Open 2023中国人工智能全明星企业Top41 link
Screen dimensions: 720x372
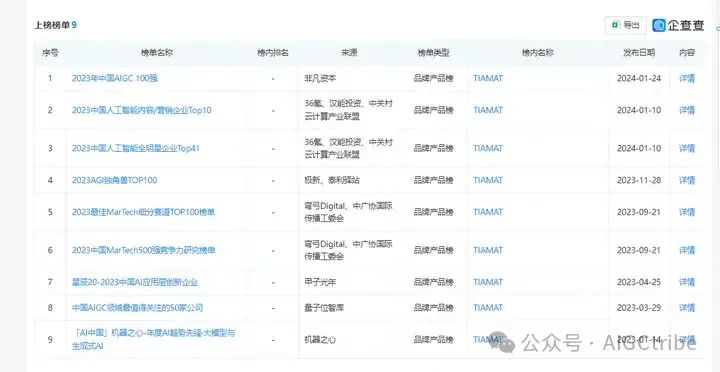(136, 148)
